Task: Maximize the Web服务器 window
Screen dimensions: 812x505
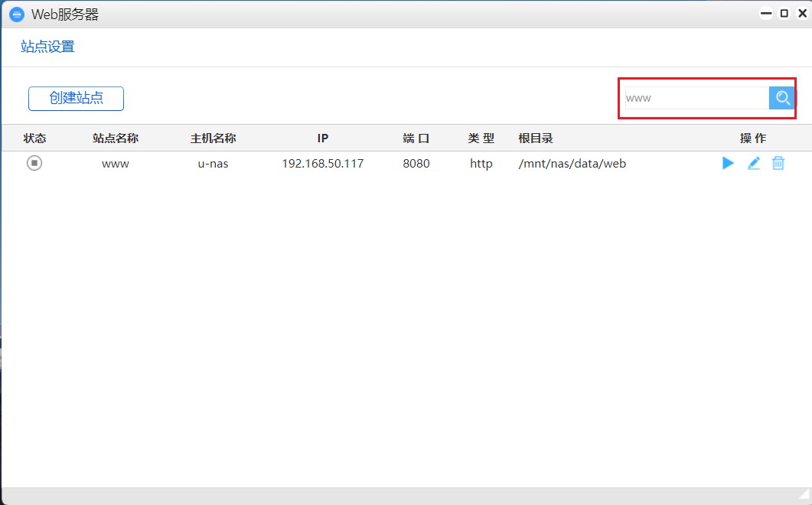Action: (x=784, y=14)
